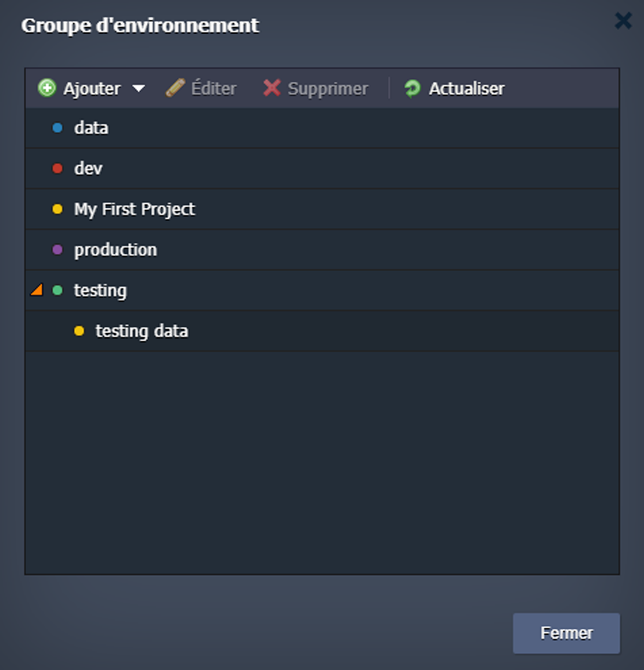Collapse the testing group triangle
The height and width of the screenshot is (670, 644).
click(x=37, y=290)
